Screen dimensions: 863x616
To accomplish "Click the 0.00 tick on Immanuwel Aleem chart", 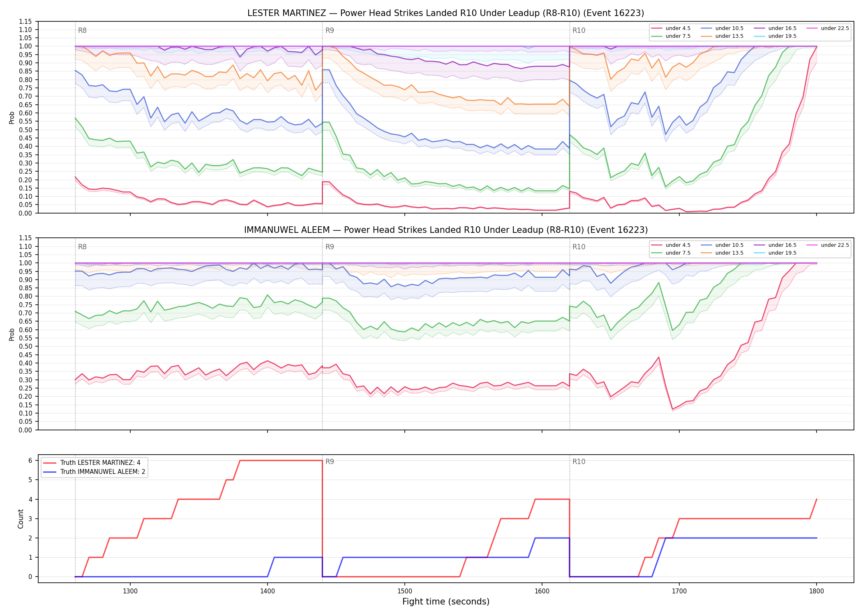I will (25, 430).
